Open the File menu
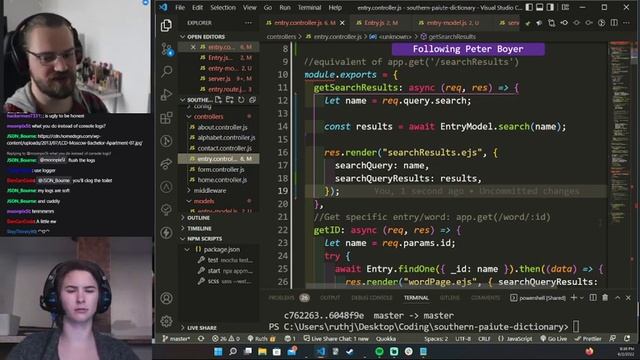Viewport: 640px width, 360px height. click(180, 7)
